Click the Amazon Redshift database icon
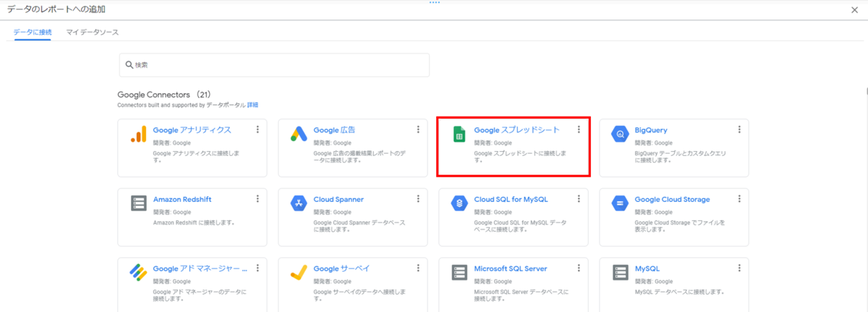The image size is (868, 312). [138, 203]
